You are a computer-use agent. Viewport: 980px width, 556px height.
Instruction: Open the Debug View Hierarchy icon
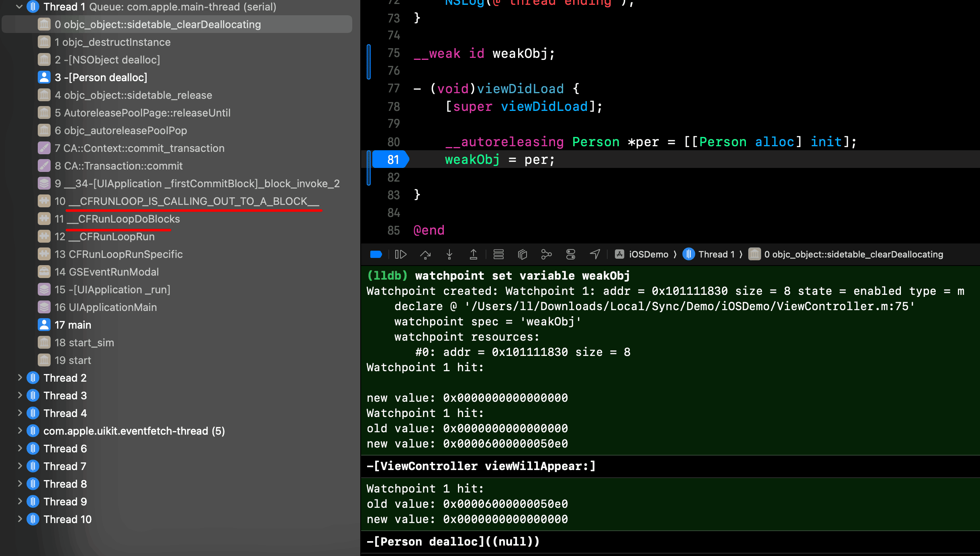[x=522, y=254]
